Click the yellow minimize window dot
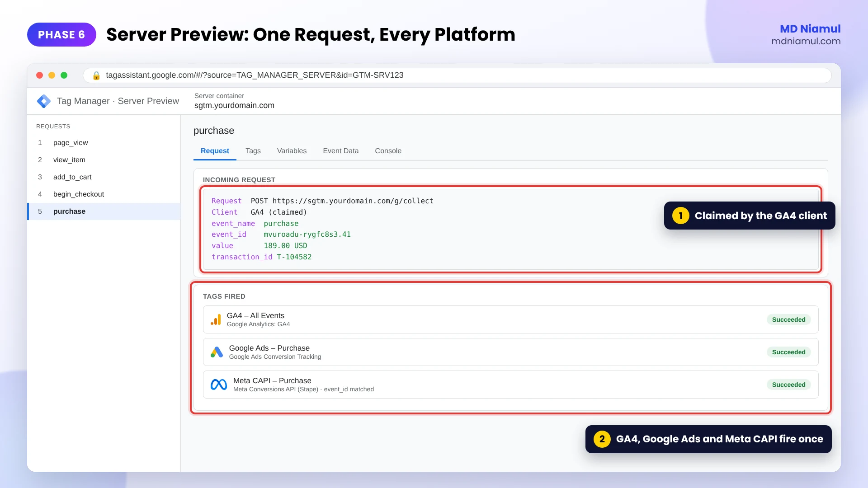The width and height of the screenshot is (868, 488). (52, 75)
